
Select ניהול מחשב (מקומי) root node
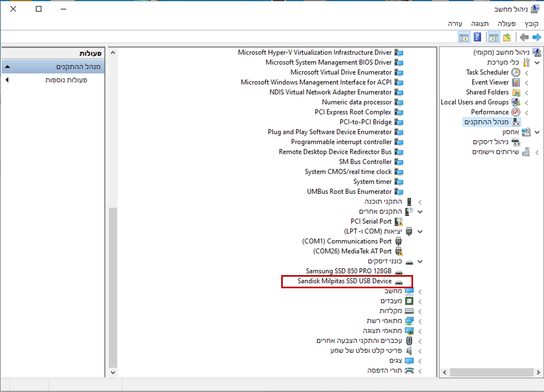501,53
